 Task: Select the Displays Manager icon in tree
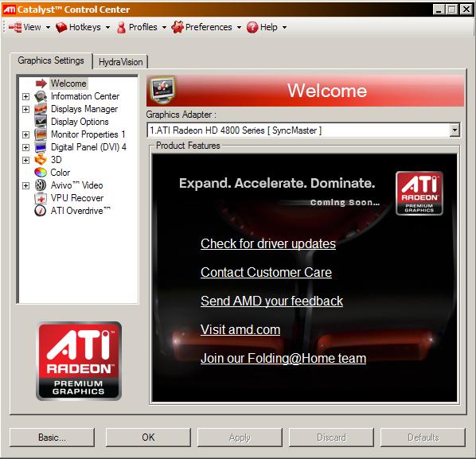[41, 109]
